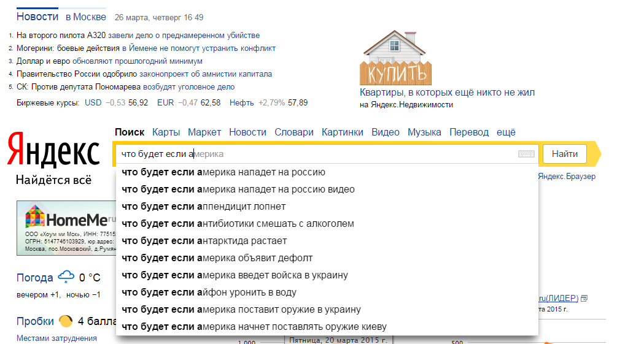Screen dimensions: 644x344
Task: Click the ru(ЛИДЕР) link
Action: (558, 298)
